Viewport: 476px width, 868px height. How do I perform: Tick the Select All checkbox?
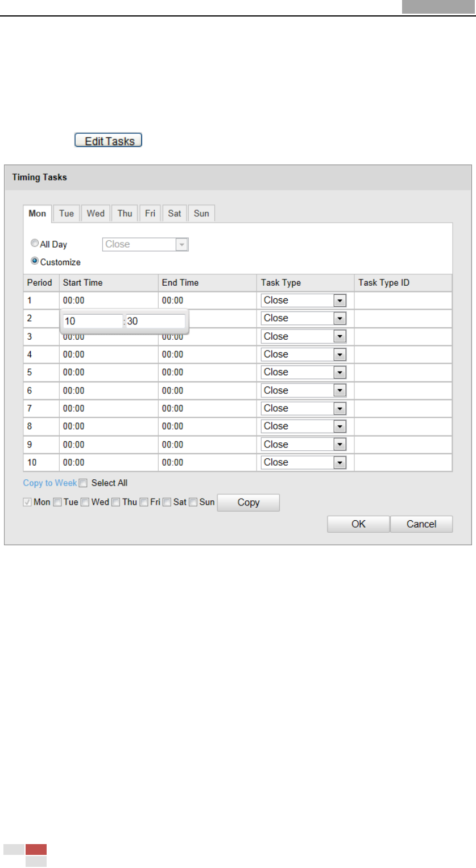click(x=83, y=483)
